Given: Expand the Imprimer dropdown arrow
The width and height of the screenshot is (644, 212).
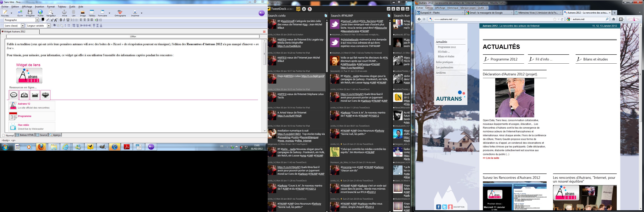Looking at the screenshot, I should coord(141,13).
